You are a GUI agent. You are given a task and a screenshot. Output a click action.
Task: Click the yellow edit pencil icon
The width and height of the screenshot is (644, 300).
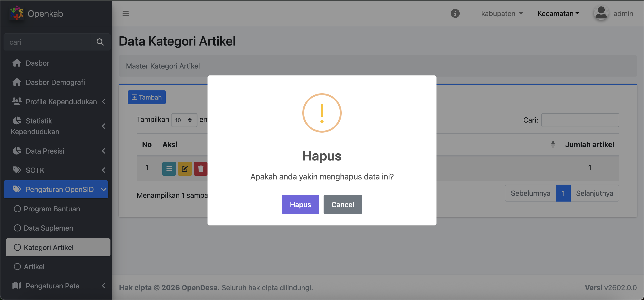click(x=185, y=169)
